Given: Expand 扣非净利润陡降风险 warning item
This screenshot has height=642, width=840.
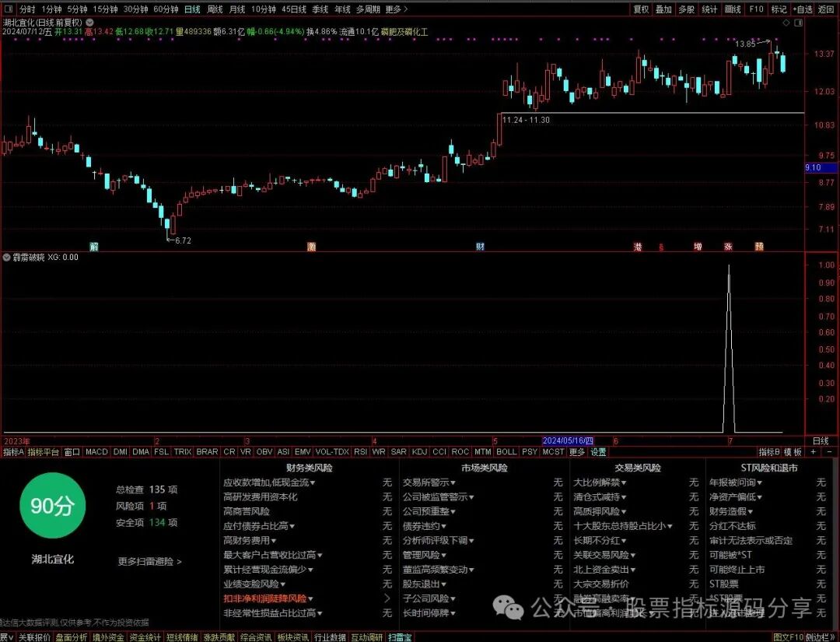Looking at the screenshot, I should (268, 598).
